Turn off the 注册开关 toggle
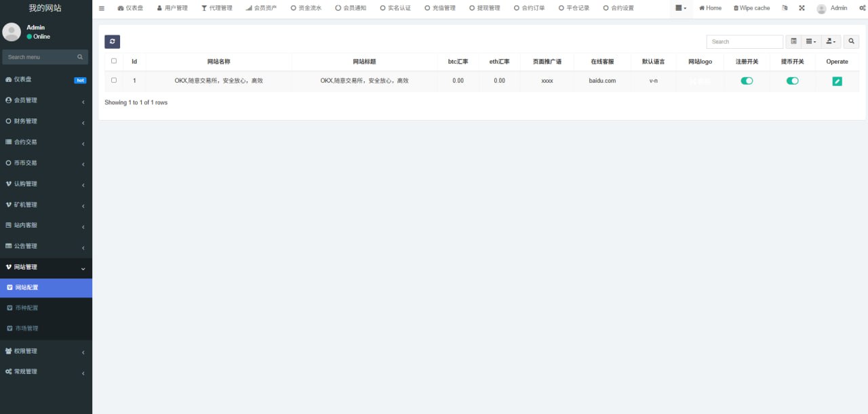The height and width of the screenshot is (414, 868). coord(747,81)
